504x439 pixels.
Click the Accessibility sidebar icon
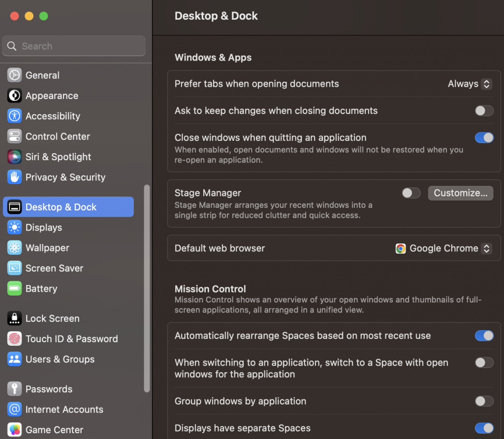13,116
